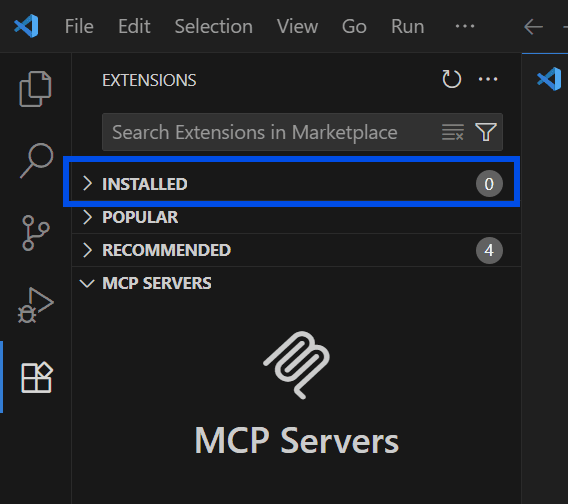The height and width of the screenshot is (504, 568).
Task: Click the VS Code logo in title bar
Action: click(x=26, y=26)
